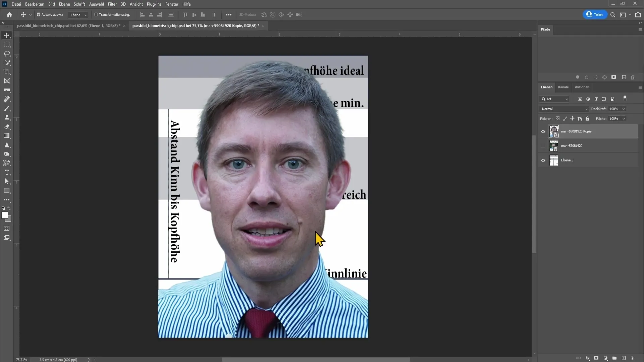Switch to Kanäle panel tab
This screenshot has width=644, height=362.
tap(564, 86)
